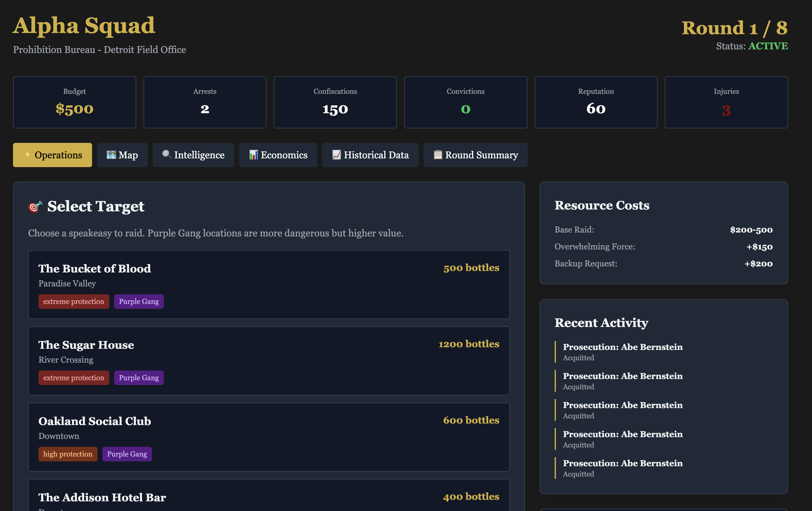Click extreme protection tag on Sugar House

[74, 377]
